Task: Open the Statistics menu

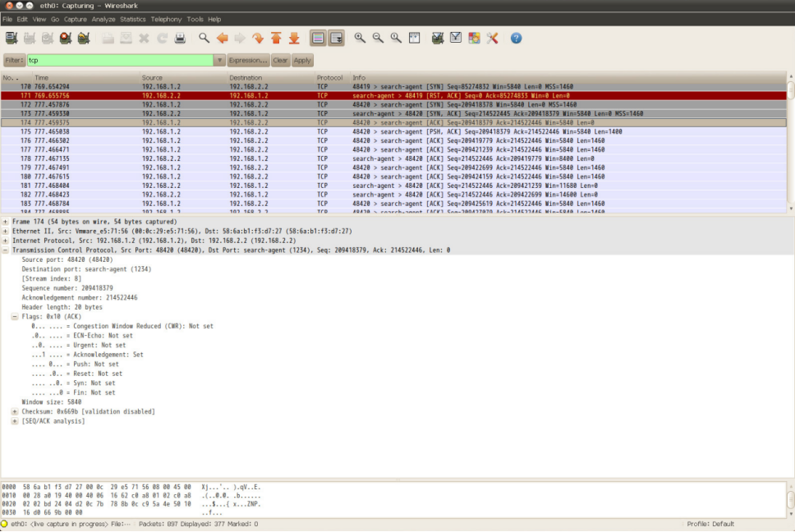Action: point(132,19)
